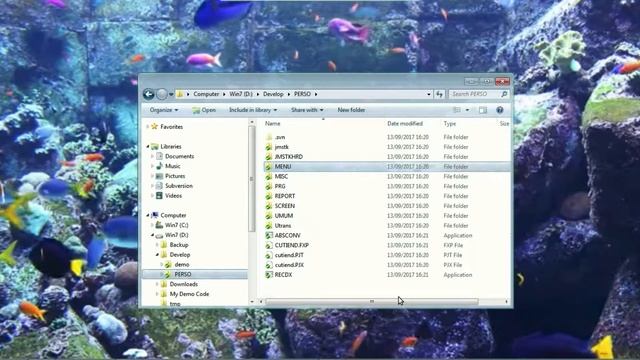640x360 pixels.
Task: Go back with the Back arrow button
Action: pyautogui.click(x=149, y=94)
